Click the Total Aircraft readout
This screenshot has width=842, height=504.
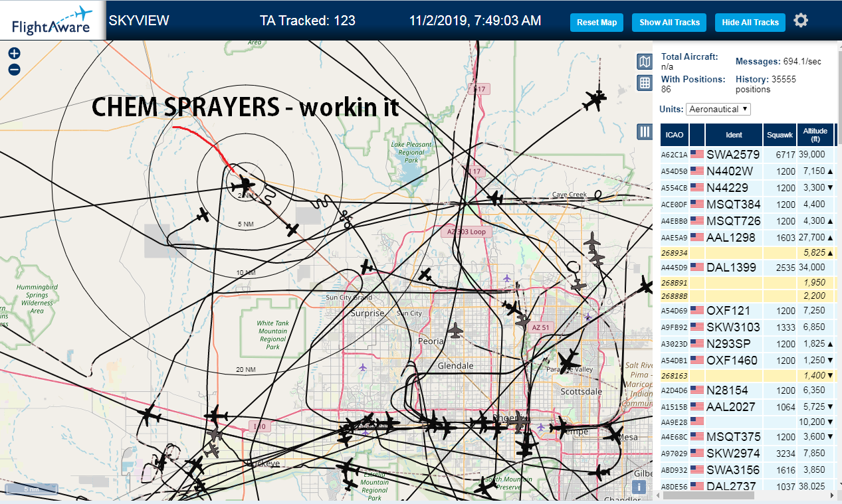coord(690,62)
